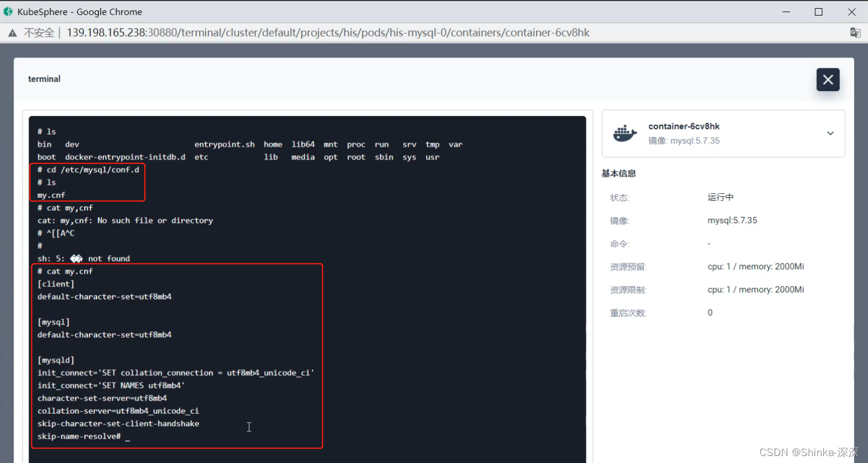Click the '[mysqld]' section line
Screen dimensions: 868x463
coord(56,360)
